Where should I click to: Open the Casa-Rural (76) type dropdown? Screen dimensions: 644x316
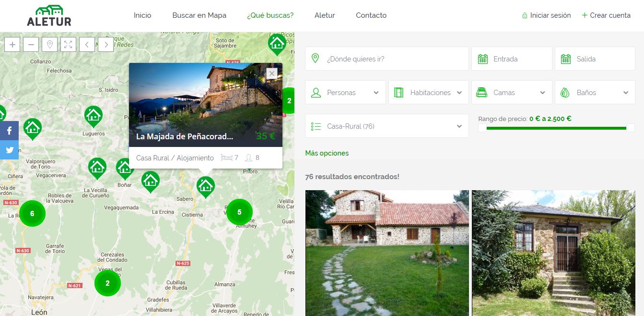(x=387, y=126)
